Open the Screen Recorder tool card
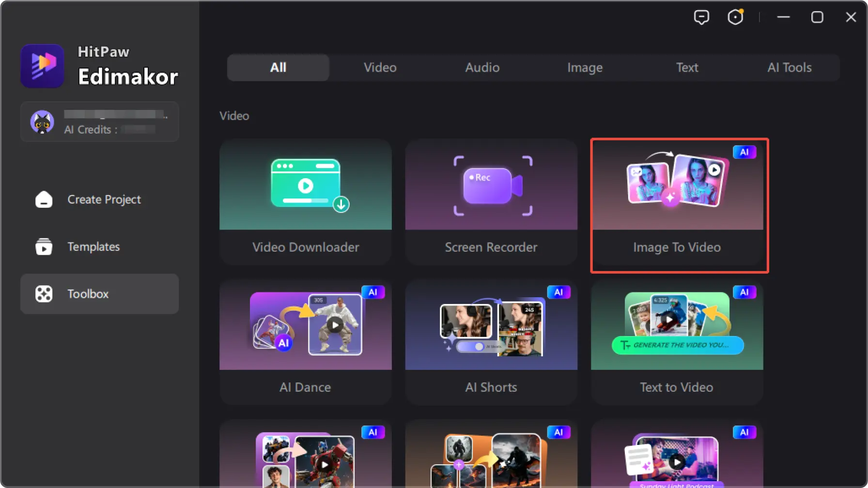Image resolution: width=868 pixels, height=488 pixels. 491,202
